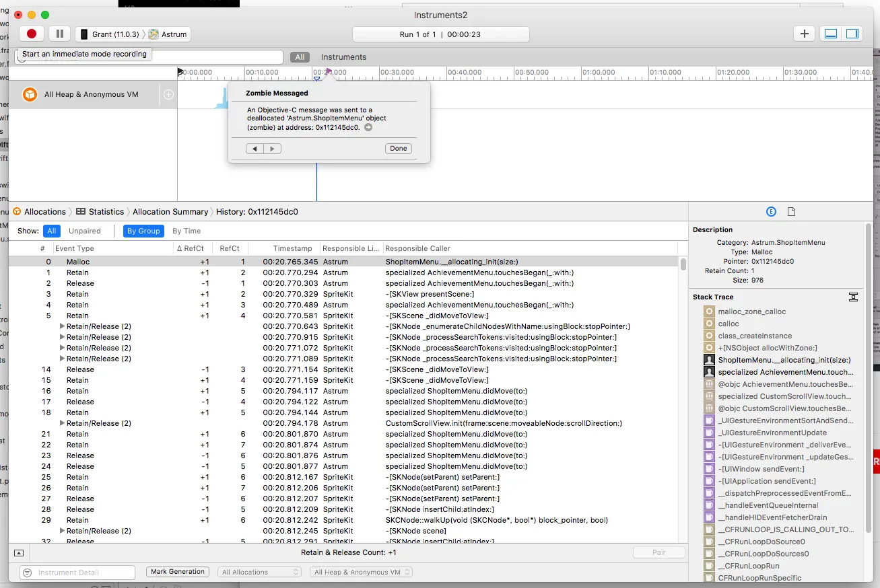Open the All Allocations dropdown
This screenshot has height=588, width=880.
[x=259, y=572]
